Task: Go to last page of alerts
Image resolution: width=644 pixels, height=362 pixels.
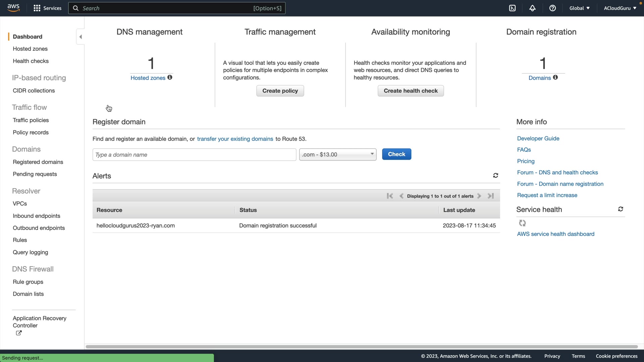Action: (x=491, y=196)
